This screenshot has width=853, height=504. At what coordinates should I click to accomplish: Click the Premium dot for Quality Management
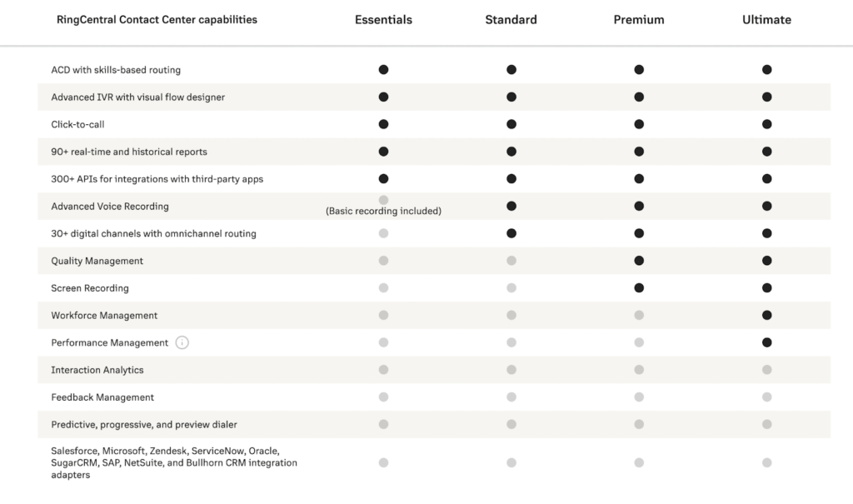point(639,261)
